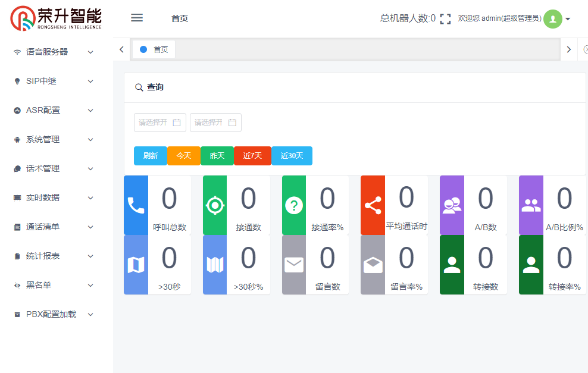
Task: Click the target icon on 接通数 card
Action: (215, 205)
